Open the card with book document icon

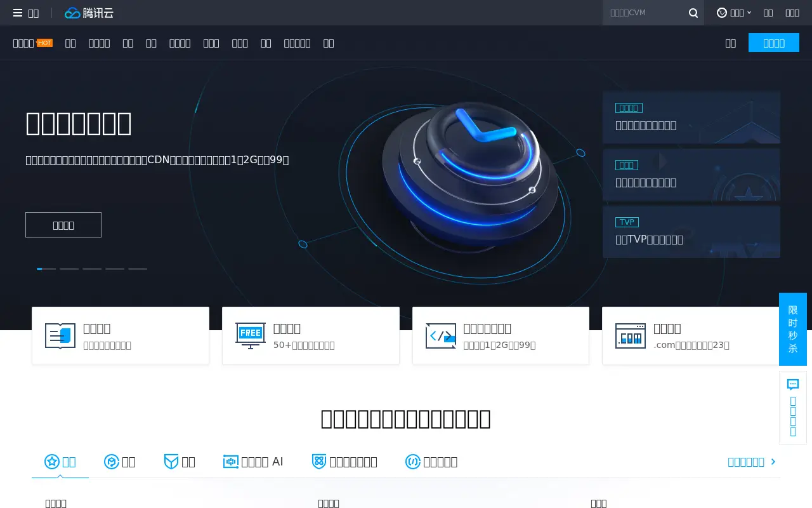point(121,336)
